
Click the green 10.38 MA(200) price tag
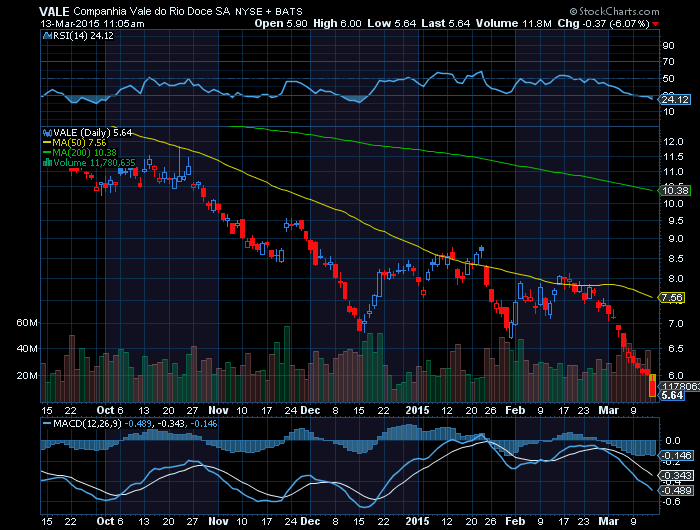pyautogui.click(x=675, y=191)
